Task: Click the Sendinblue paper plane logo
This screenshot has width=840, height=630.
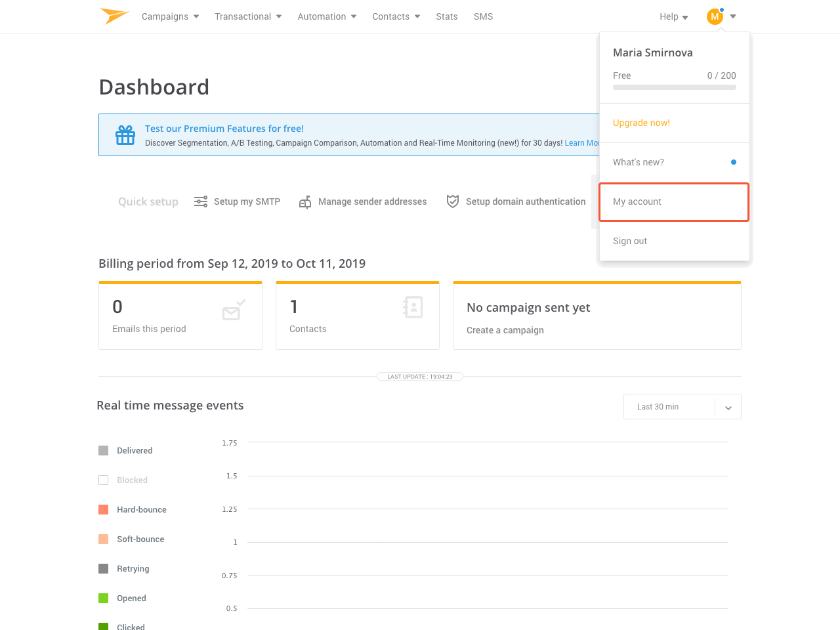Action: [x=114, y=16]
